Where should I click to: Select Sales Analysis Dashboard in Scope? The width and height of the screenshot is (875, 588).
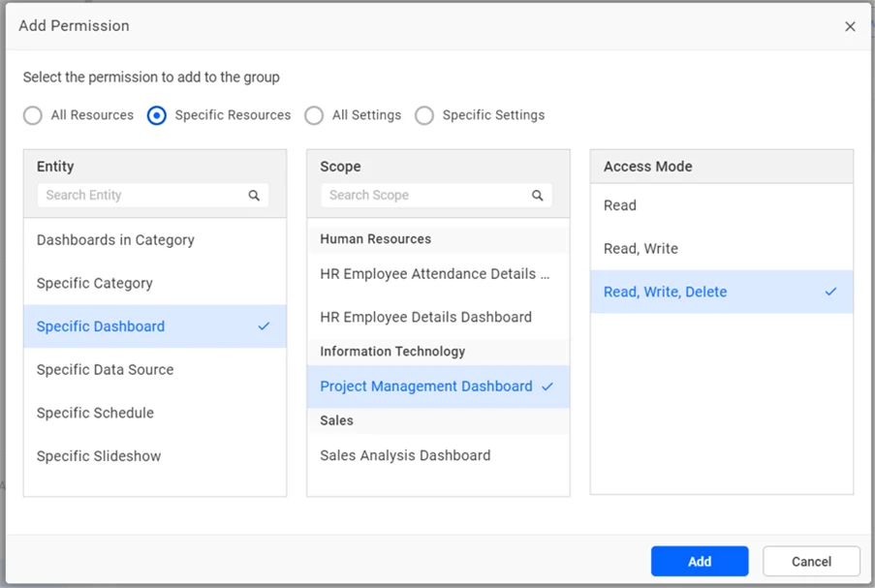(404, 454)
